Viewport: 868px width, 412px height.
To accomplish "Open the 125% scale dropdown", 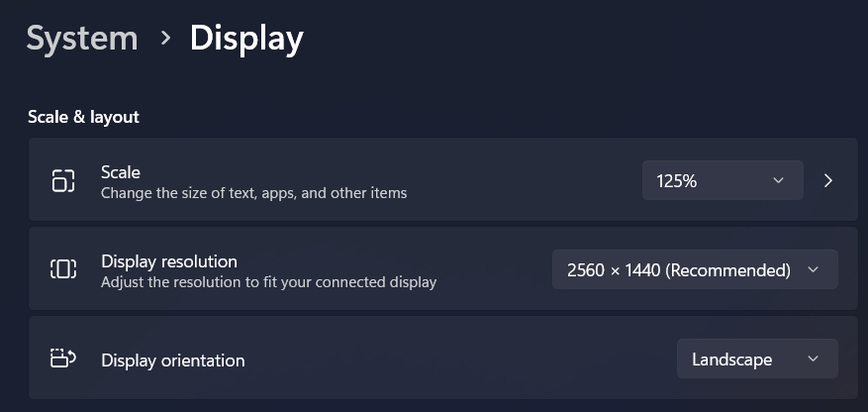I will point(723,180).
